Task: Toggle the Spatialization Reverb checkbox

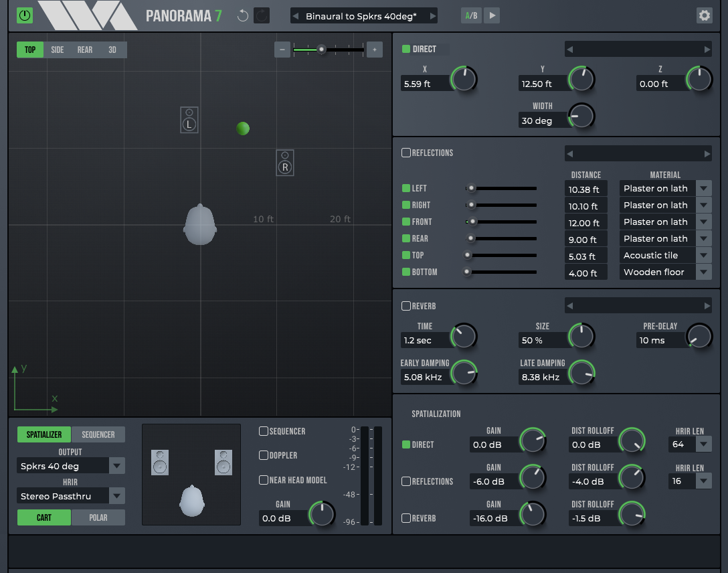Action: pos(405,517)
